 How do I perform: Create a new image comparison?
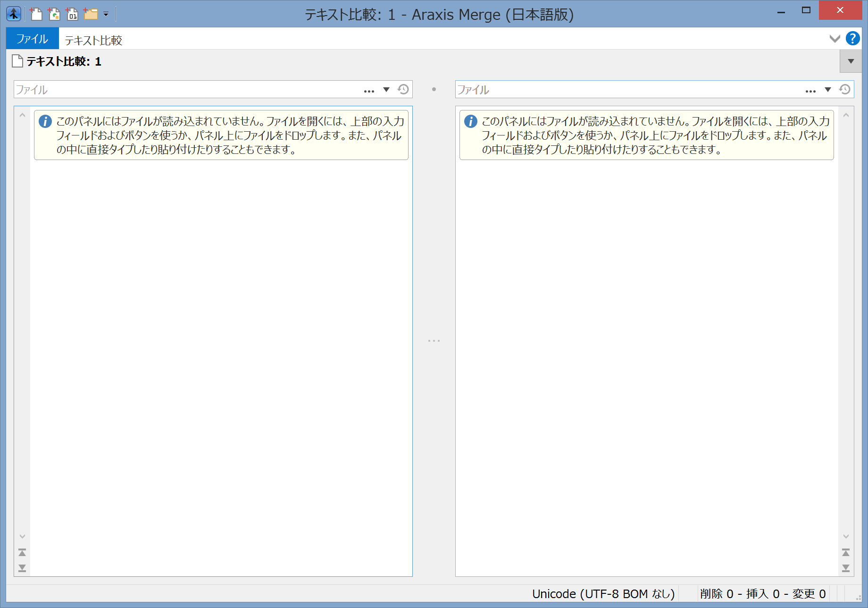click(54, 14)
